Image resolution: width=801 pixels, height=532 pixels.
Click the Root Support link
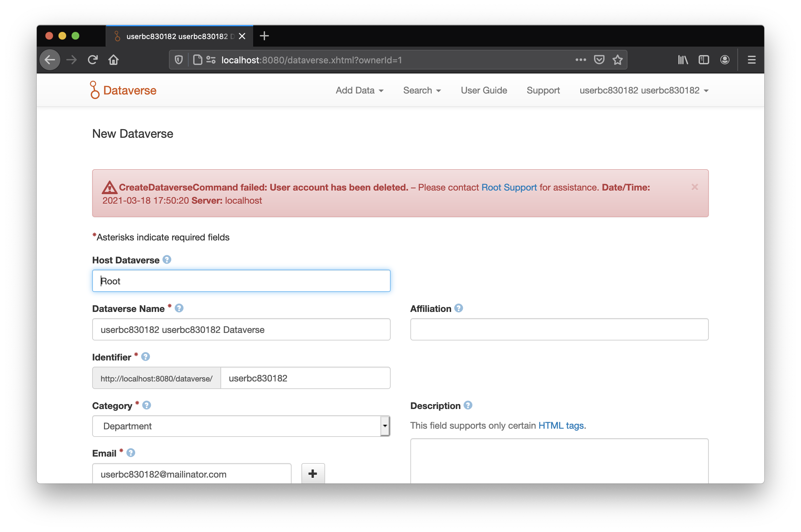point(508,188)
